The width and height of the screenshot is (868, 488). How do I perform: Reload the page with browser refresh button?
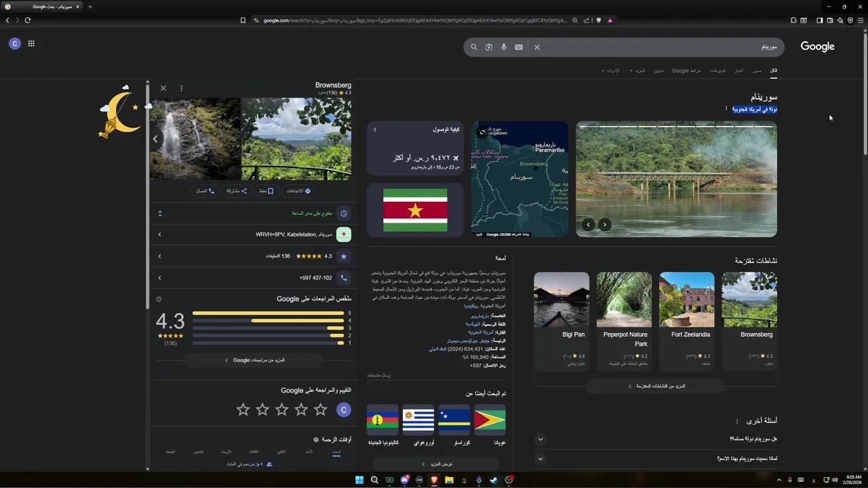(x=28, y=20)
